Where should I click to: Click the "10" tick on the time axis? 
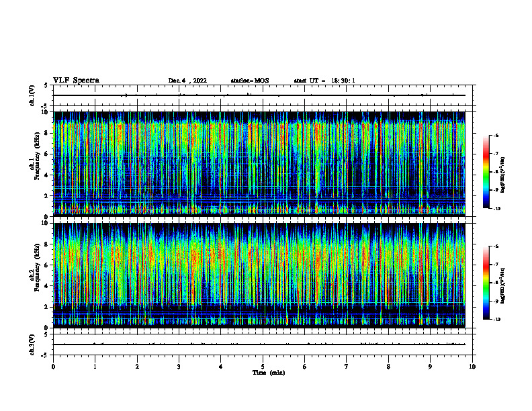coord(472,367)
